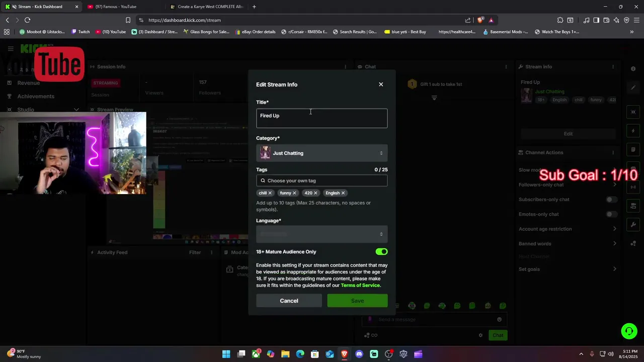Expand Account age restriction settings

614,229
